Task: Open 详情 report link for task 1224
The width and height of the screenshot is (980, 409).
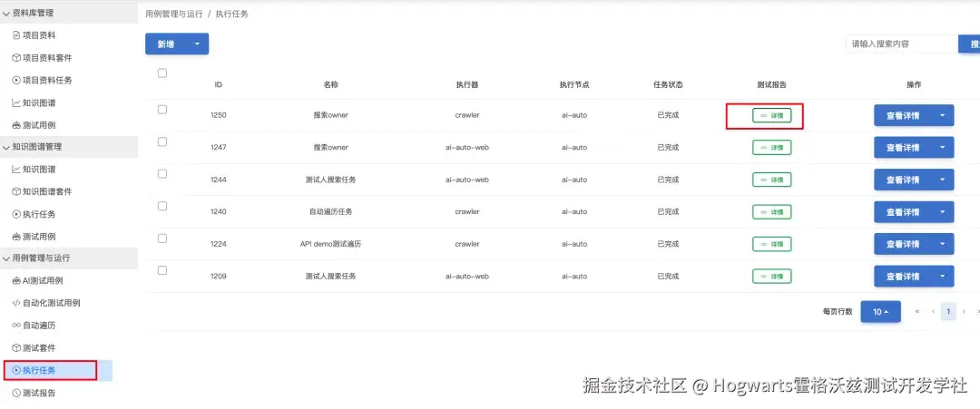Action: pyautogui.click(x=772, y=244)
